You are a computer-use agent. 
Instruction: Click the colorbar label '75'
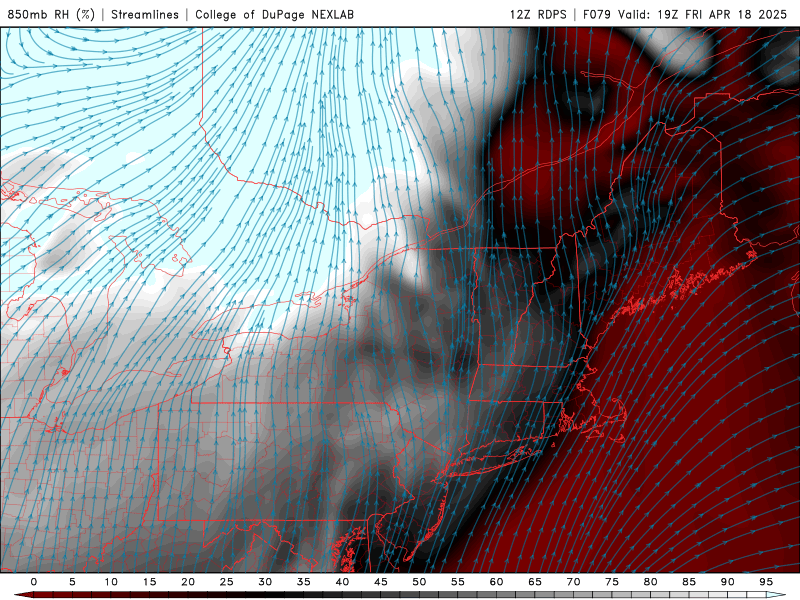point(612,582)
